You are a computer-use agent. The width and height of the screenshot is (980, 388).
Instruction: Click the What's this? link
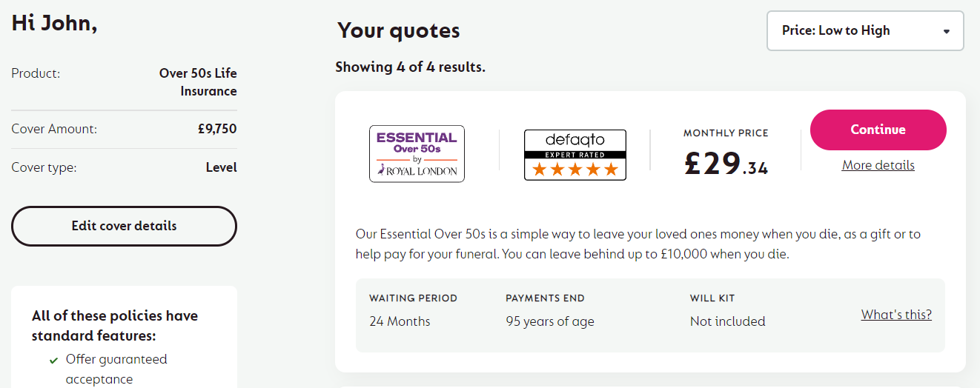[x=896, y=315]
